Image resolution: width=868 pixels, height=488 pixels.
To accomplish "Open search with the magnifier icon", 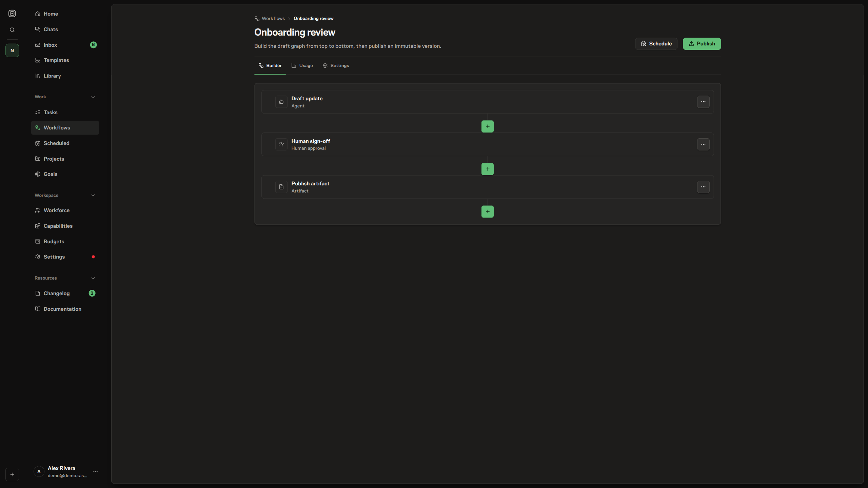I will point(12,30).
